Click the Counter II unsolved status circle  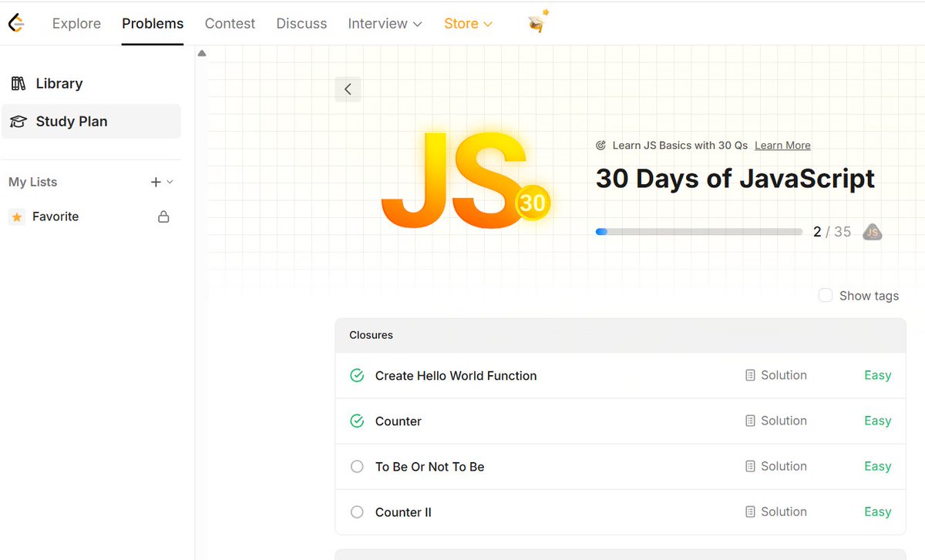(x=357, y=512)
